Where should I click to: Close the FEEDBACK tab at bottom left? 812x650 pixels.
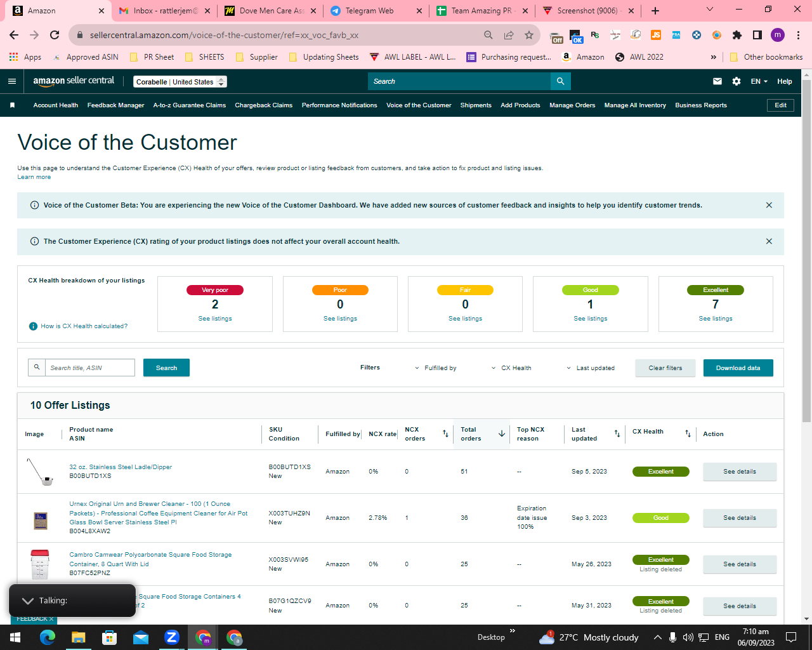point(51,619)
